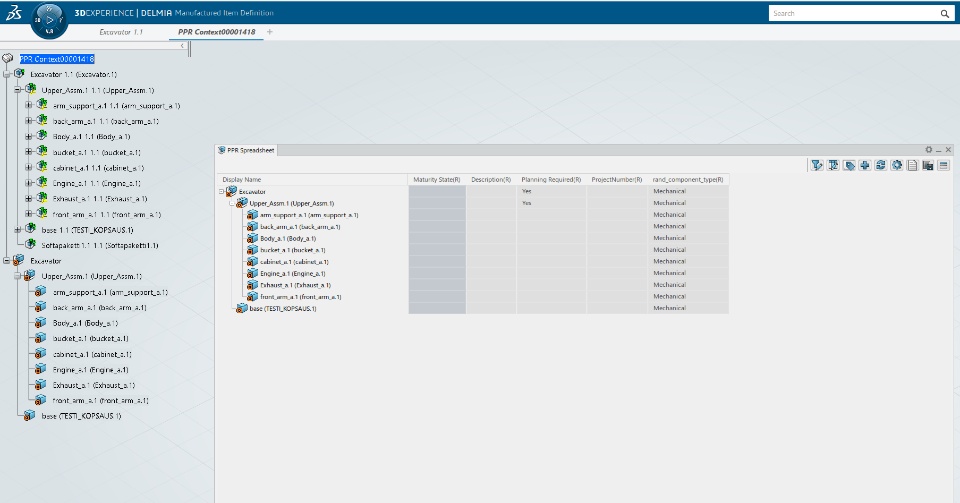Click the blue gear icon in spreadsheet toolbar
The image size is (960, 503).
(x=896, y=165)
